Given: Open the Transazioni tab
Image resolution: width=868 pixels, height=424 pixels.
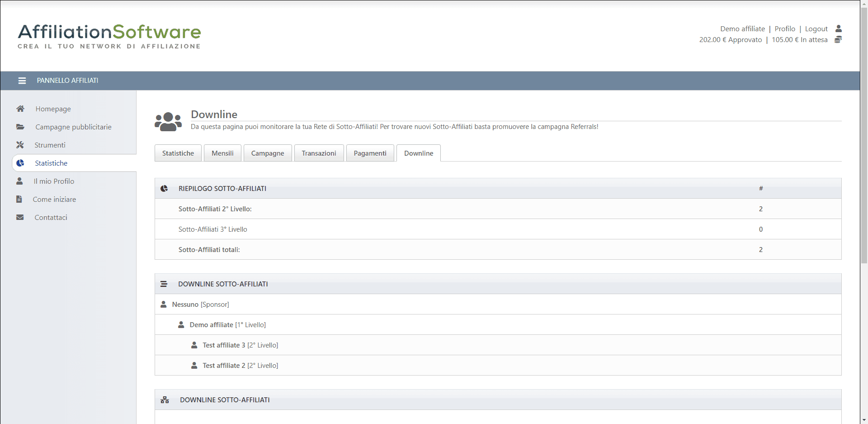Looking at the screenshot, I should 319,153.
